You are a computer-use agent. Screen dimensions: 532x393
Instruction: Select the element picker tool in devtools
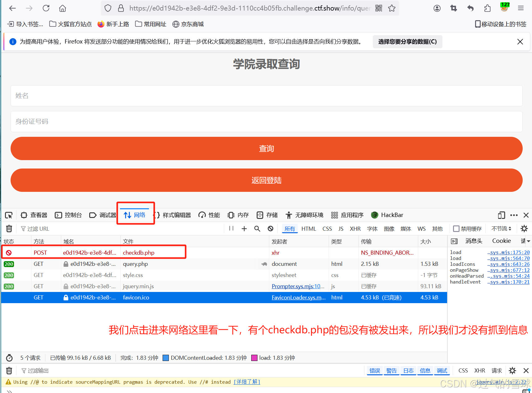[x=8, y=215]
